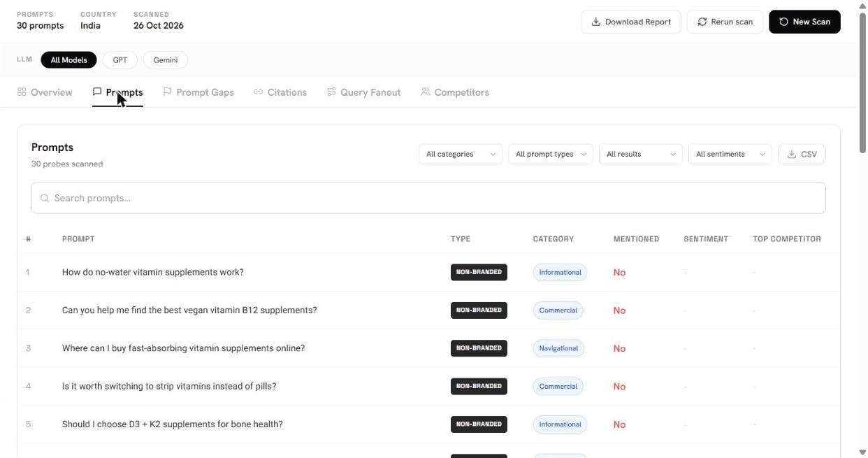Image resolution: width=868 pixels, height=458 pixels.
Task: Click the scanned date 26 Oct 2026
Action: click(x=159, y=26)
